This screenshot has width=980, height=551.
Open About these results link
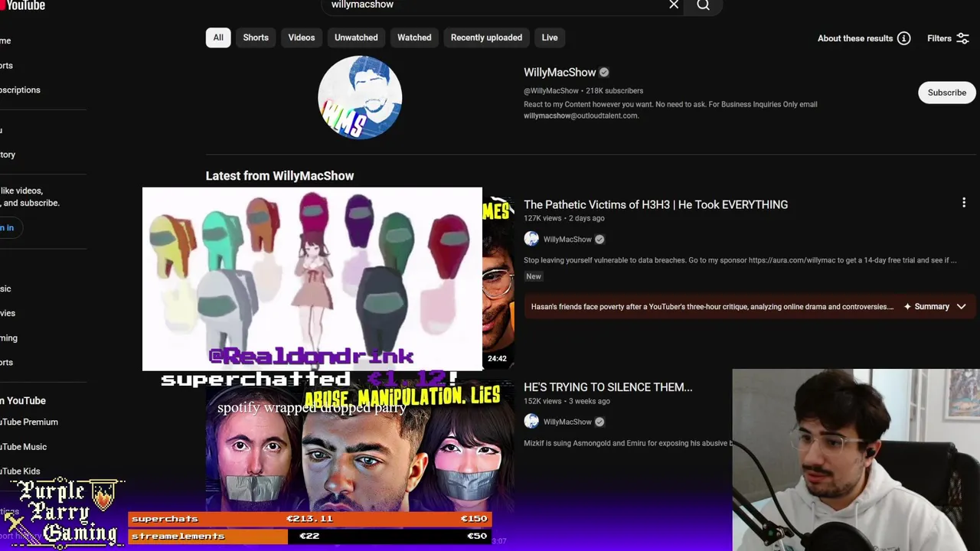[x=855, y=38]
